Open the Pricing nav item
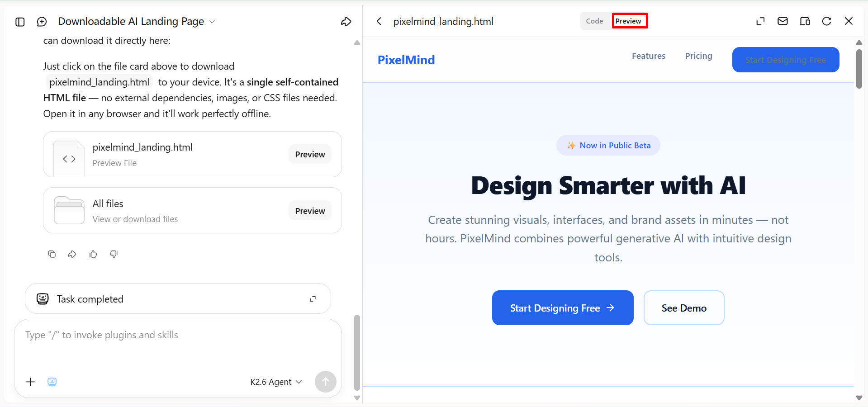This screenshot has height=407, width=868. pyautogui.click(x=698, y=56)
